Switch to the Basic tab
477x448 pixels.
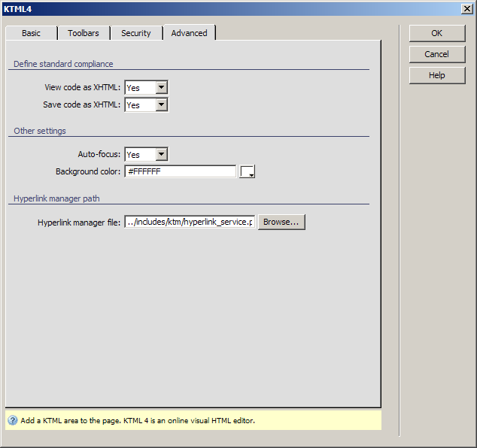32,33
